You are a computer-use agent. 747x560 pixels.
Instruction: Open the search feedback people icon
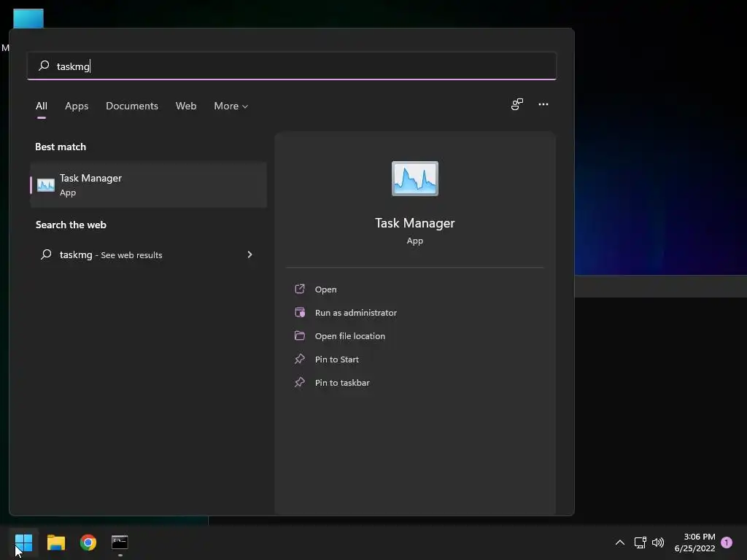517,104
